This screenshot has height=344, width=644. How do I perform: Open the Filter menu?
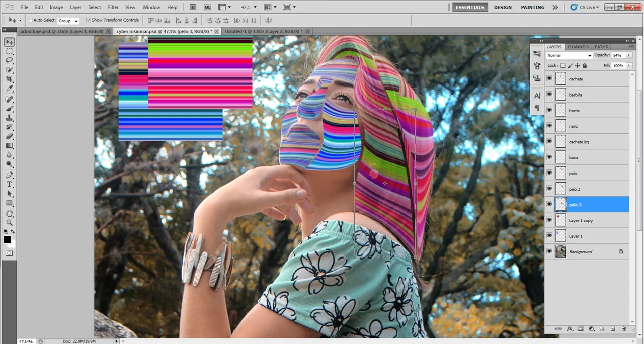113,7
